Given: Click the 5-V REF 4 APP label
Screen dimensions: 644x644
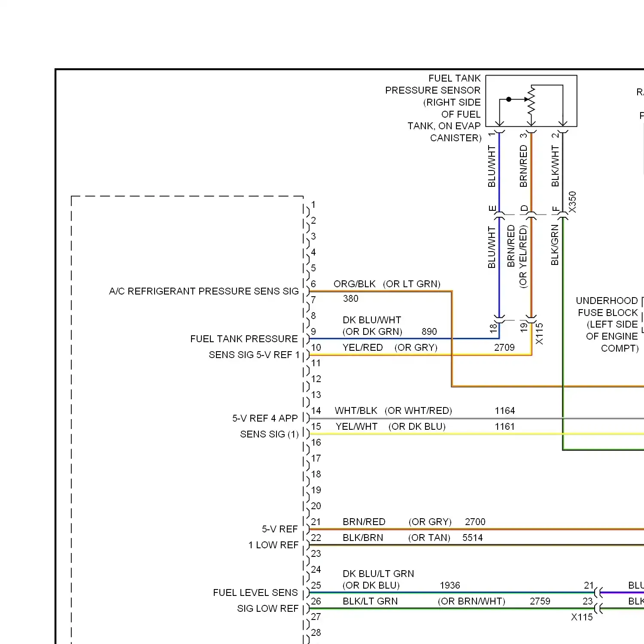Looking at the screenshot, I should point(265,418).
